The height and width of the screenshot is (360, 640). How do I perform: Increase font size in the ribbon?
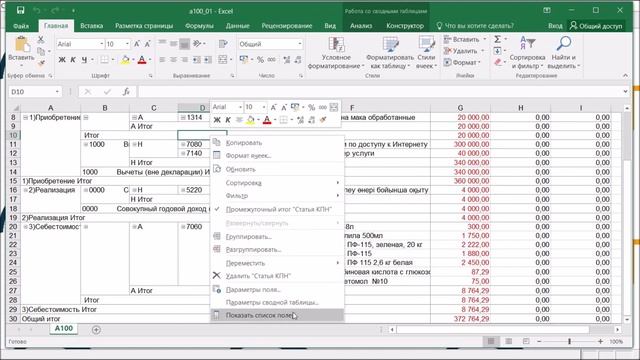click(137, 44)
